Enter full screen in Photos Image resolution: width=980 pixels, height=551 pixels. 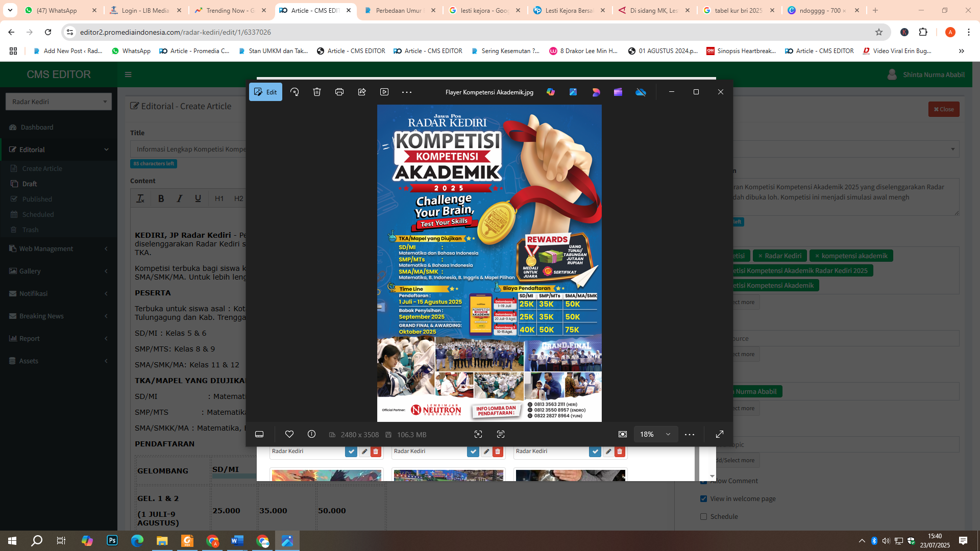click(x=720, y=434)
